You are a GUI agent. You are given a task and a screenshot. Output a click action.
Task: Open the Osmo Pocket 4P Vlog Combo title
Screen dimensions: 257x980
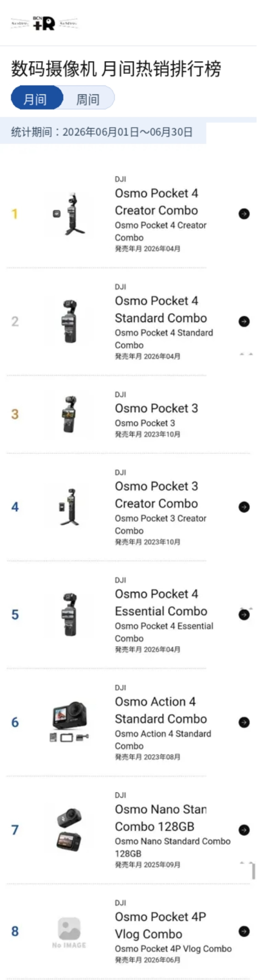tap(160, 925)
